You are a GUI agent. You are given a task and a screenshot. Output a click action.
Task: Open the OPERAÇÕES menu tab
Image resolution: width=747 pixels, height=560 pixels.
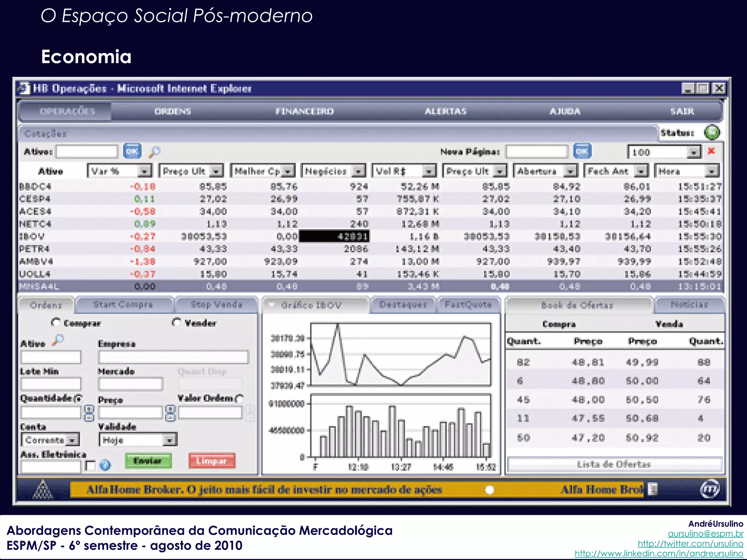click(67, 111)
